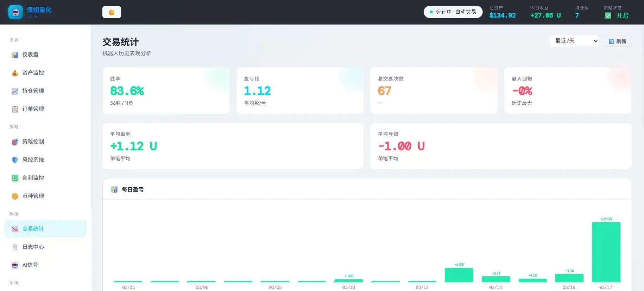Click the 盈亏比 value 1.12
Viewport: 644px width, 291px height.
(257, 91)
